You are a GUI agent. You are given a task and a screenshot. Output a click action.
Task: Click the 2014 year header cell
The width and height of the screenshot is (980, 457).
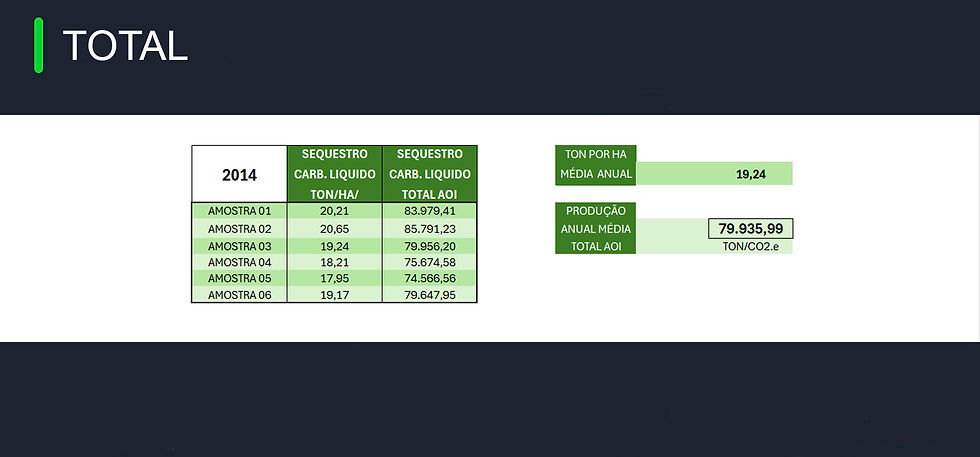pos(239,174)
